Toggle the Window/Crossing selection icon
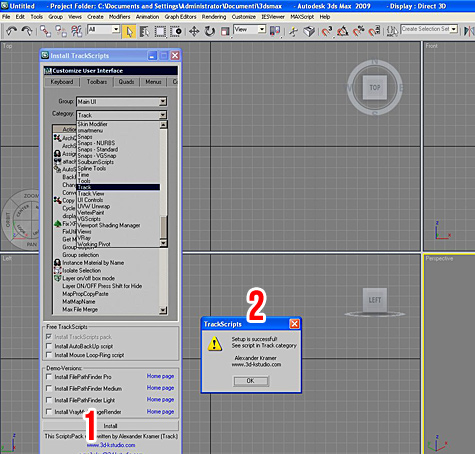This screenshot has height=454, width=475. (176, 31)
